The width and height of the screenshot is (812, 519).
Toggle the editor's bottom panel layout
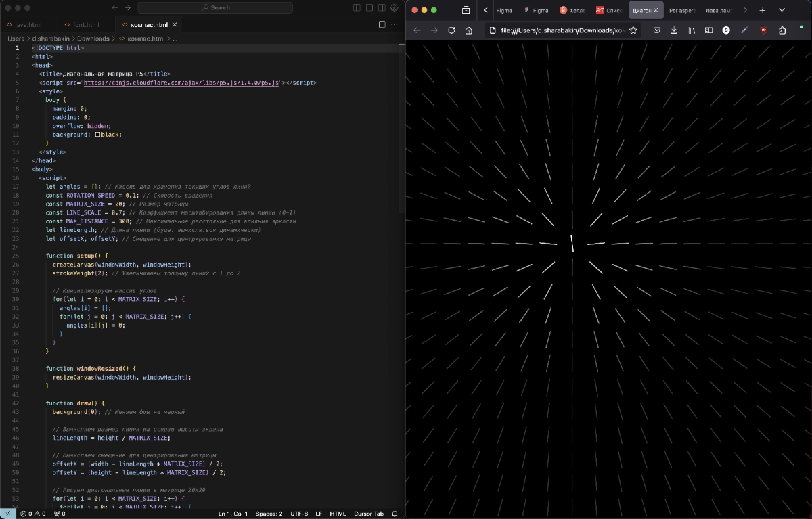point(369,7)
